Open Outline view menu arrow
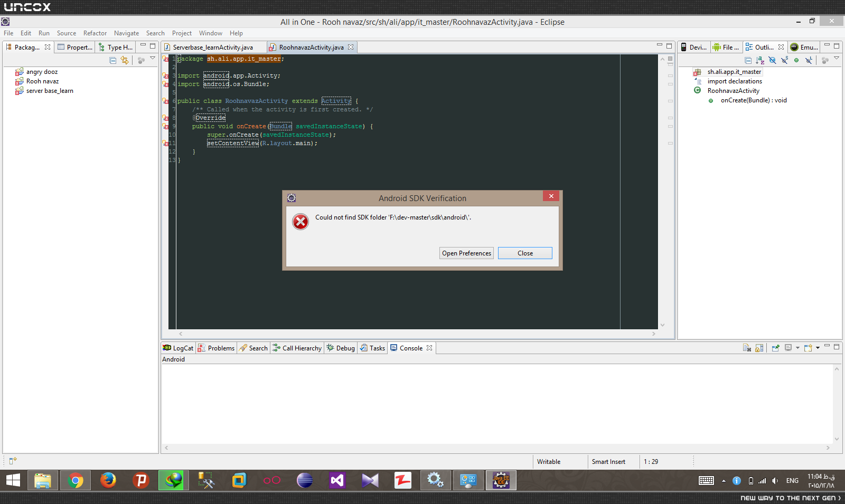845x504 pixels. 837,59
